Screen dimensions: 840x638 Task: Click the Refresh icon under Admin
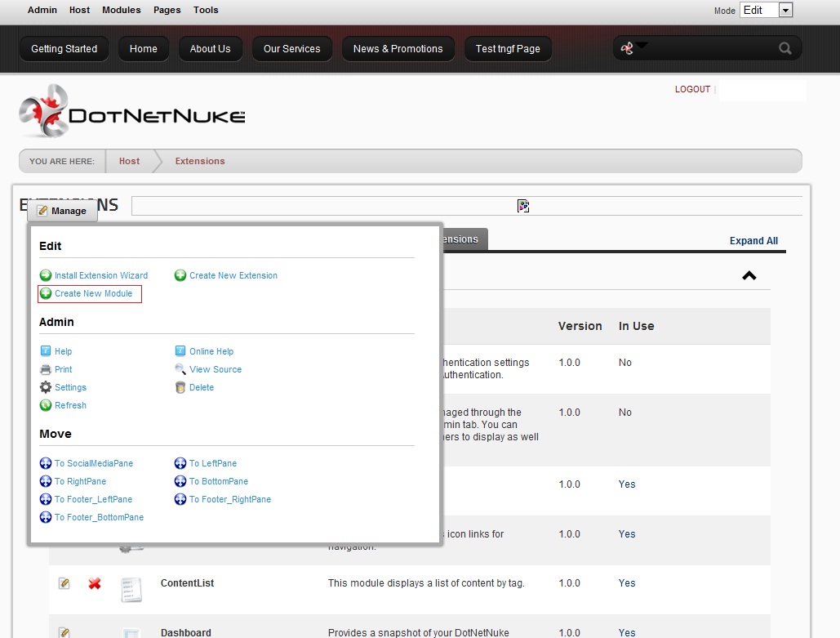(x=45, y=404)
